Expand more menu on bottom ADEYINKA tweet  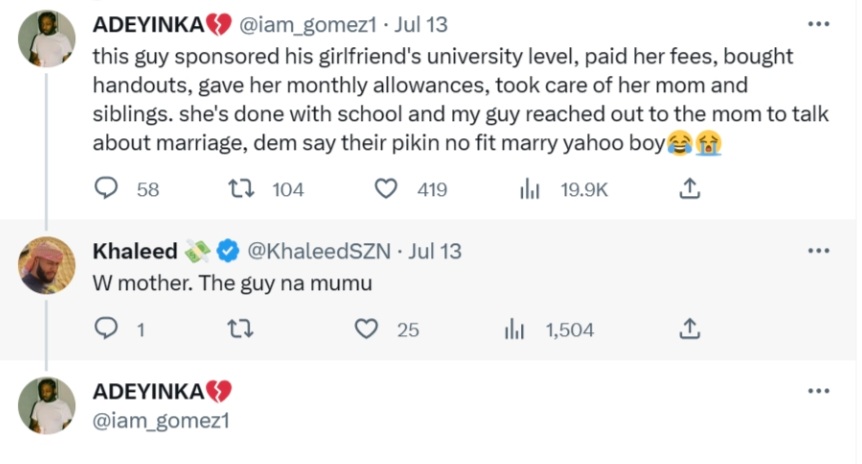point(818,392)
